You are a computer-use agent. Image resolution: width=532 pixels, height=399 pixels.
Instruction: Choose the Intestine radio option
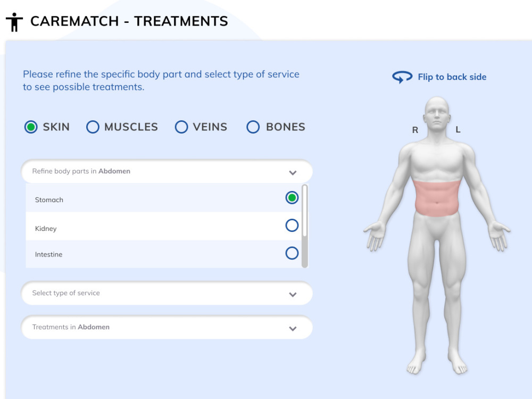[x=292, y=253]
